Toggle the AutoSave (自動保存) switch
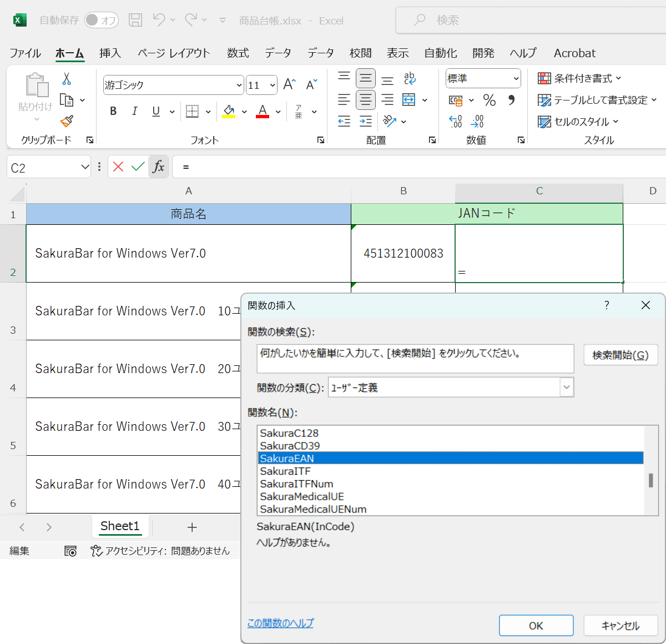The width and height of the screenshot is (666, 644). coord(102,21)
